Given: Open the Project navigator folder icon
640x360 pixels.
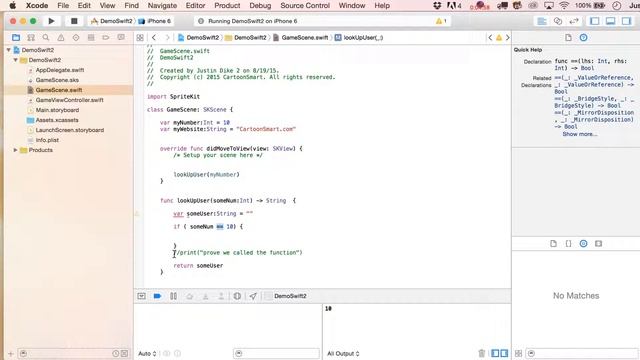Looking at the screenshot, I should [x=16, y=38].
